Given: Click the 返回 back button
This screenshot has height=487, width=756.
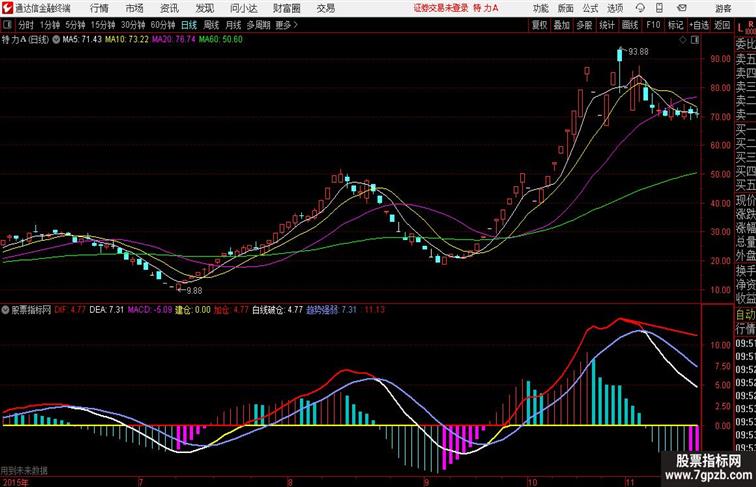Looking at the screenshot, I should [722, 25].
